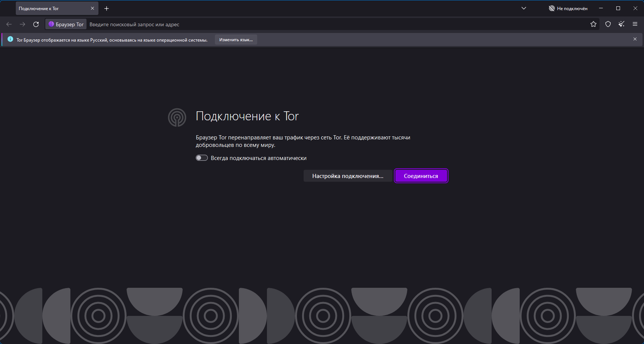Open the hamburger application menu

635,24
